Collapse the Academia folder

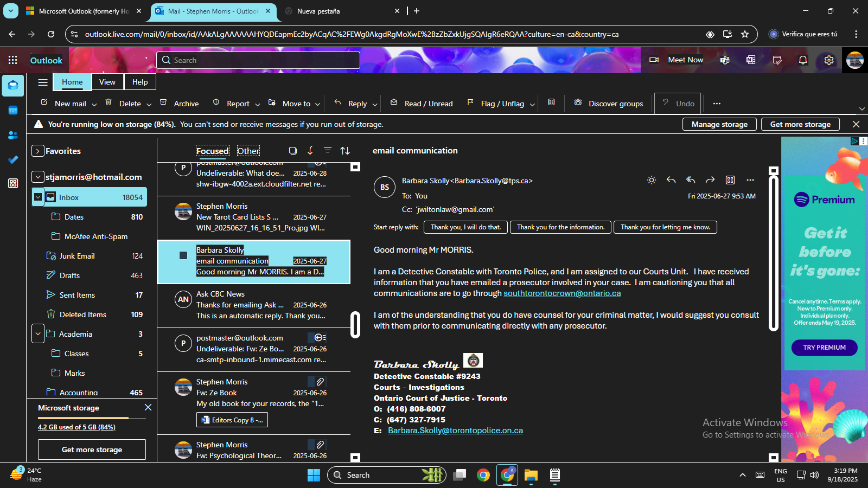tap(37, 334)
